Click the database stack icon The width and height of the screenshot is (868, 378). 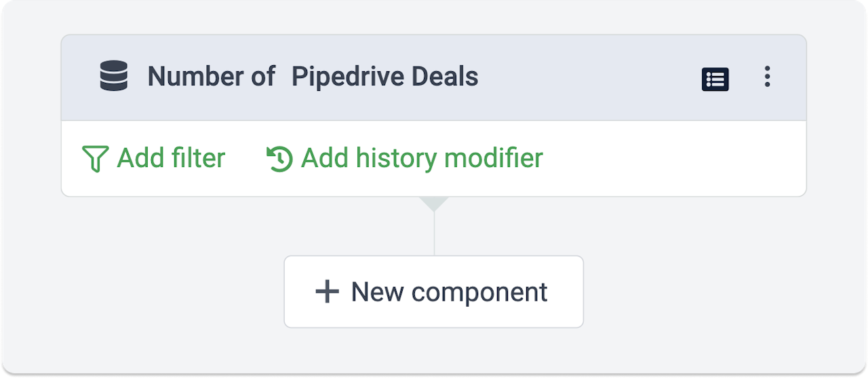pos(113,76)
